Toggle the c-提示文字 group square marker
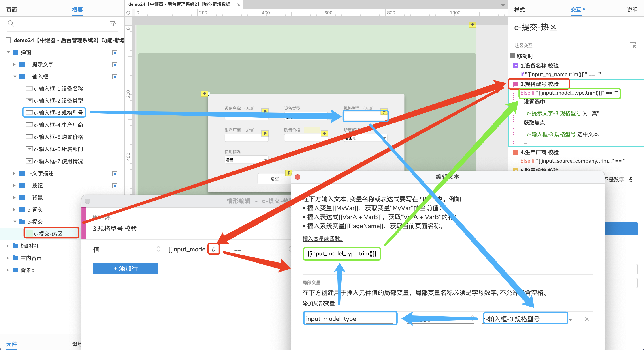 pos(115,65)
